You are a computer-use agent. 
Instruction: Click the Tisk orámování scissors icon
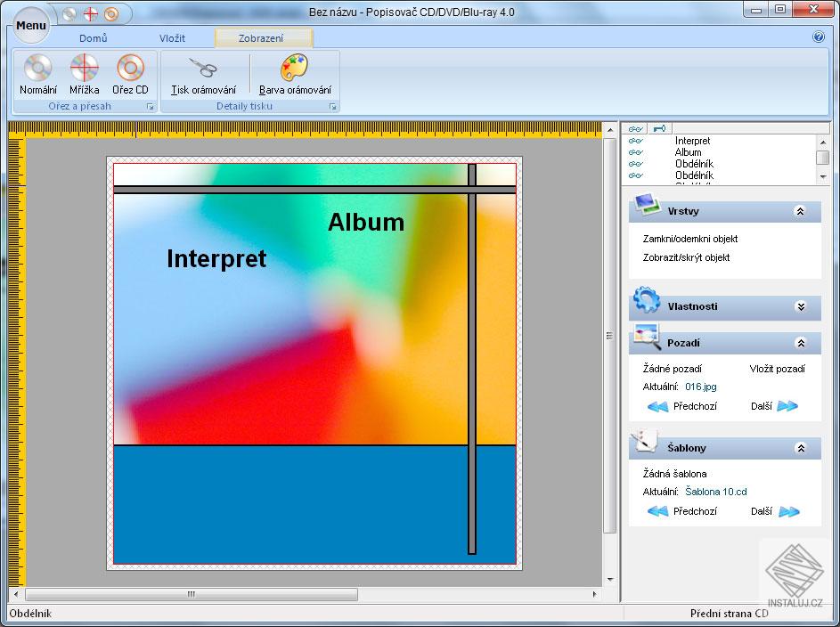pyautogui.click(x=203, y=69)
